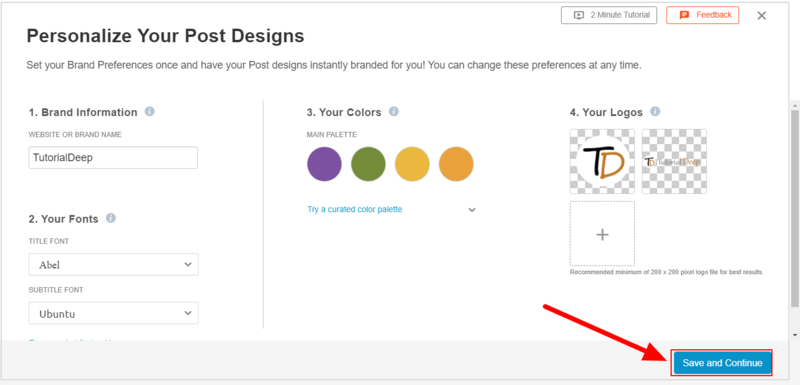Select the green color swatch
The image size is (800, 385).
[368, 164]
